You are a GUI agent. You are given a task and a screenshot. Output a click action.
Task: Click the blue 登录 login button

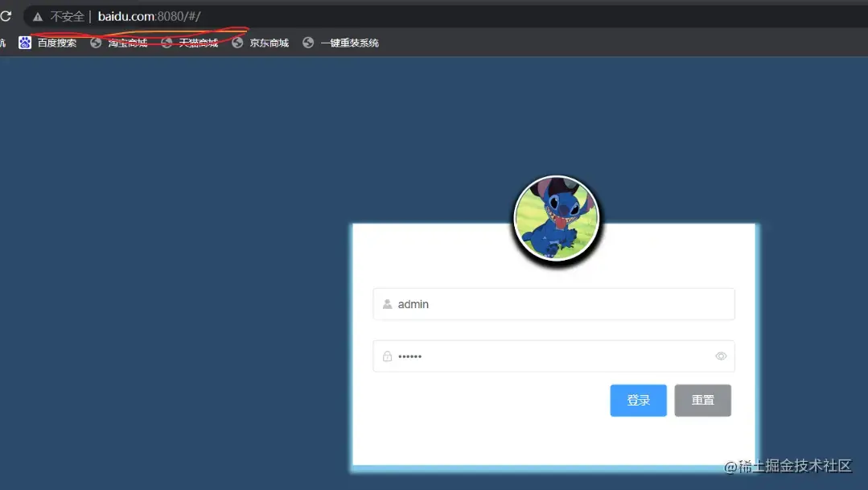click(x=638, y=401)
